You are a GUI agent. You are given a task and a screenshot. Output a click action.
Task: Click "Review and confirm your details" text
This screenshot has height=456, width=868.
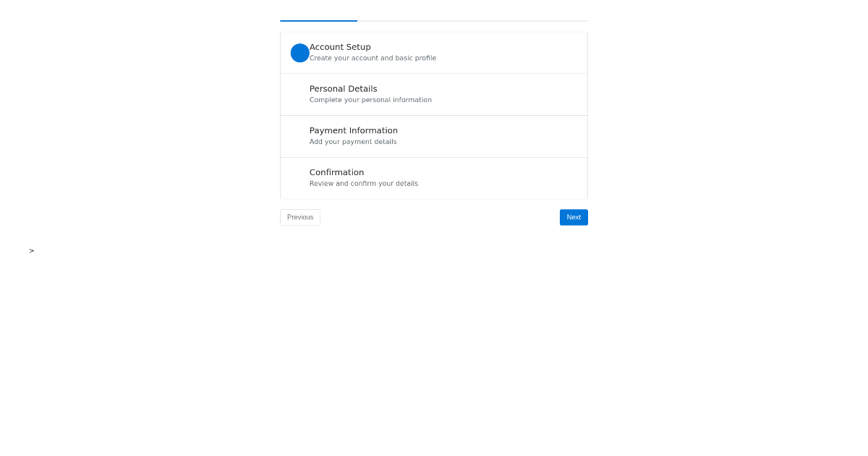(364, 183)
